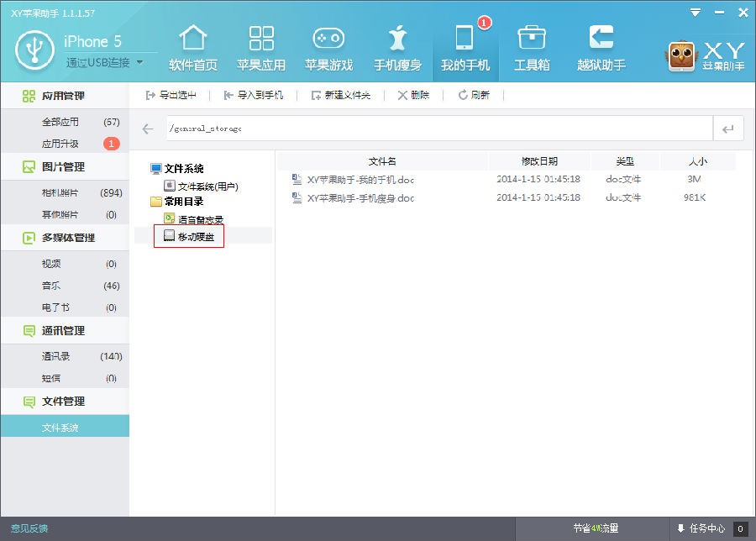
Task: Click the 3M size cell
Action: (695, 179)
